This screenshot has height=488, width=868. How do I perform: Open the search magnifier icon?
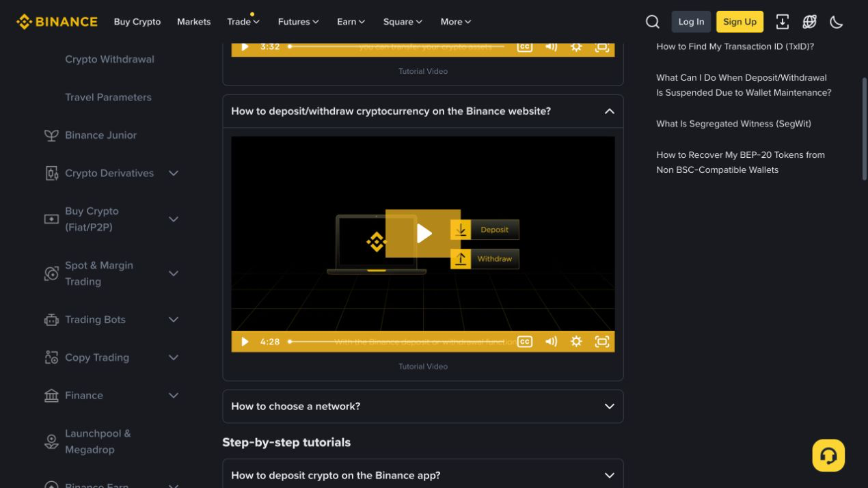tap(653, 22)
